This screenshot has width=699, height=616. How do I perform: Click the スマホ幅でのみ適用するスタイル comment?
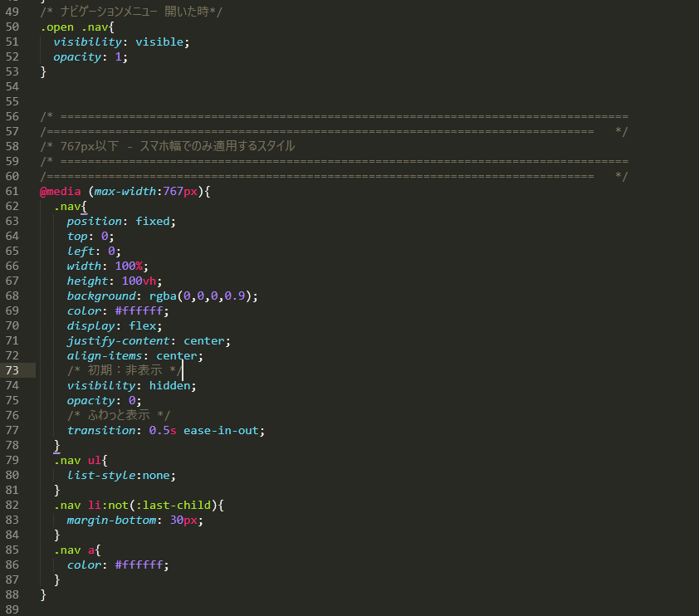coord(168,146)
